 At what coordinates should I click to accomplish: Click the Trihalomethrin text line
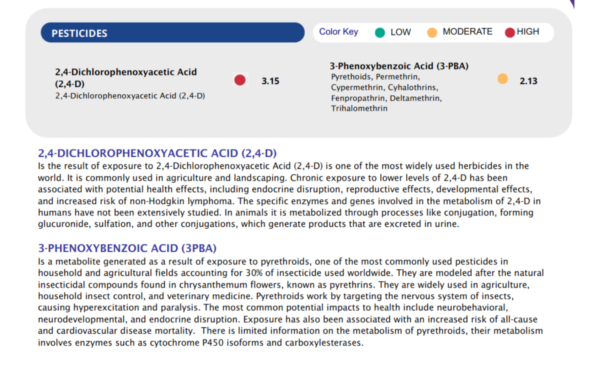tap(359, 108)
